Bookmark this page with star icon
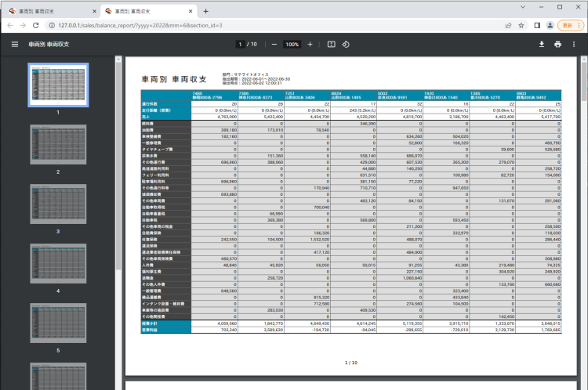The image size is (588, 390). tap(521, 25)
